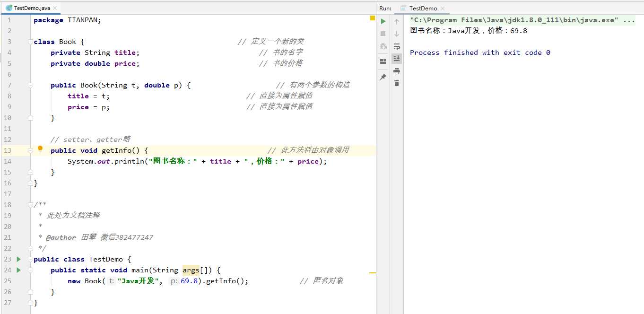
Task: Run main from gutter arrow on line 24
Action: pyautogui.click(x=18, y=270)
